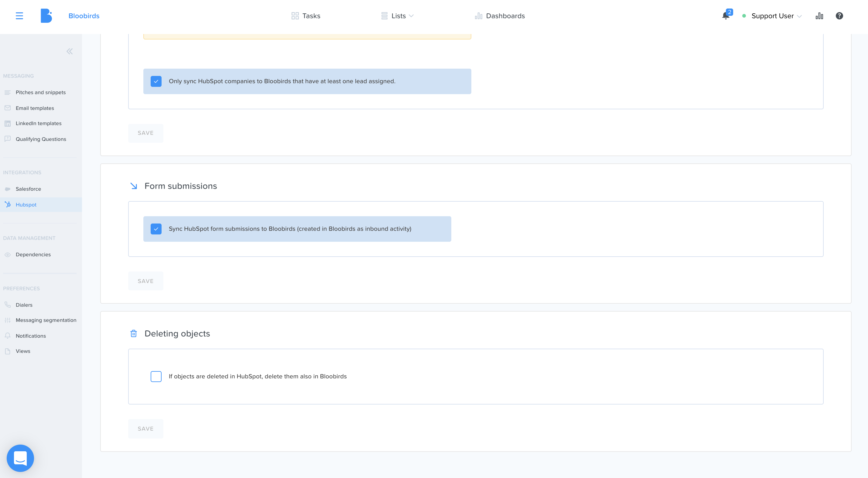The image size is (868, 478).
Task: Click the Support User name
Action: coord(772,16)
